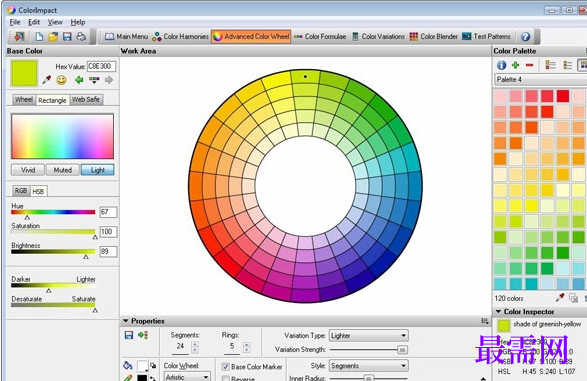Add a color with the green plus icon
Viewport: 587px width, 381px height.
pos(515,65)
